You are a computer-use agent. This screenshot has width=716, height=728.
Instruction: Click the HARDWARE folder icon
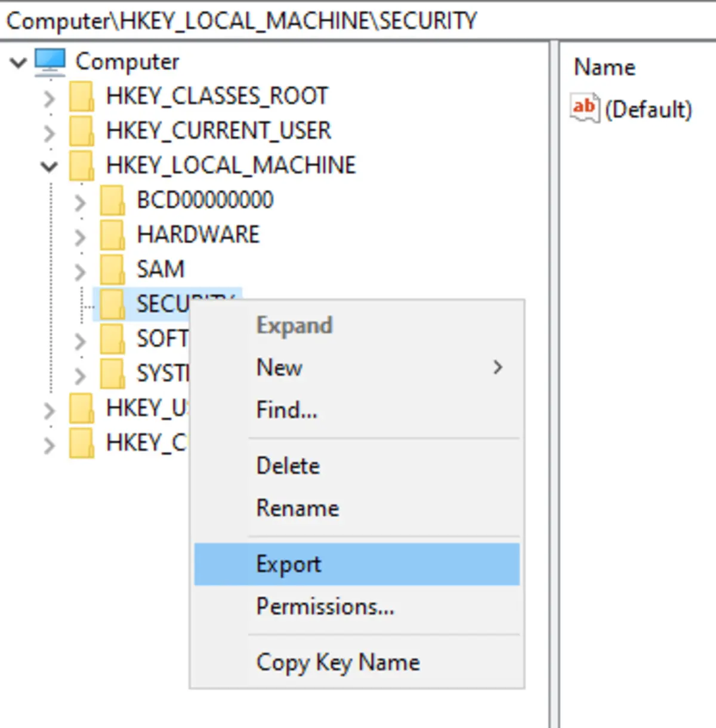click(x=112, y=235)
